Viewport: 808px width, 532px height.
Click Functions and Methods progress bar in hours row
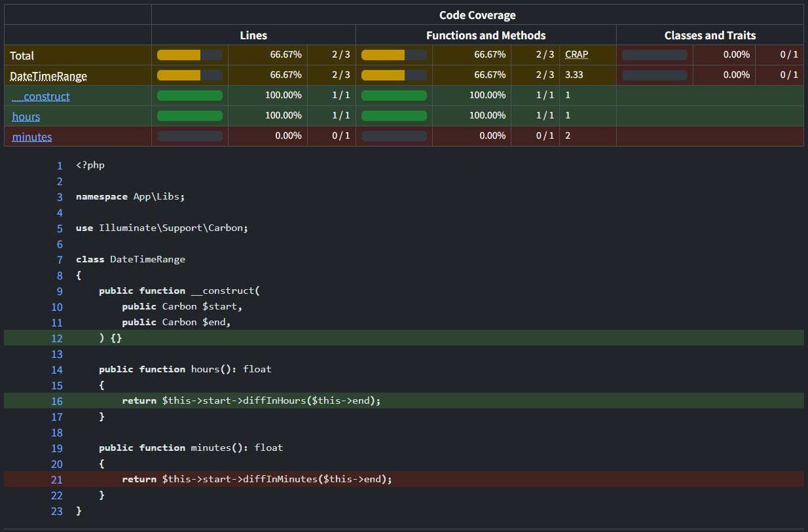click(394, 116)
